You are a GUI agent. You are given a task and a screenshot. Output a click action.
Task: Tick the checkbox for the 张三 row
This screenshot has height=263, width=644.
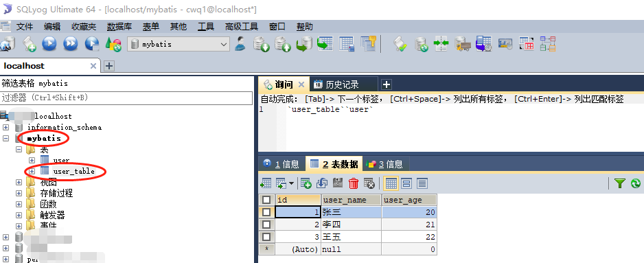[266, 212]
